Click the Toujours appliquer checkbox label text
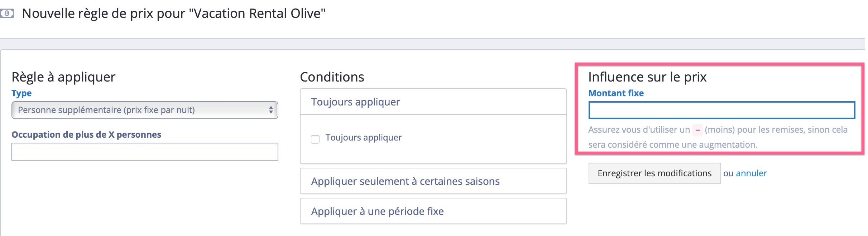 pos(363,138)
